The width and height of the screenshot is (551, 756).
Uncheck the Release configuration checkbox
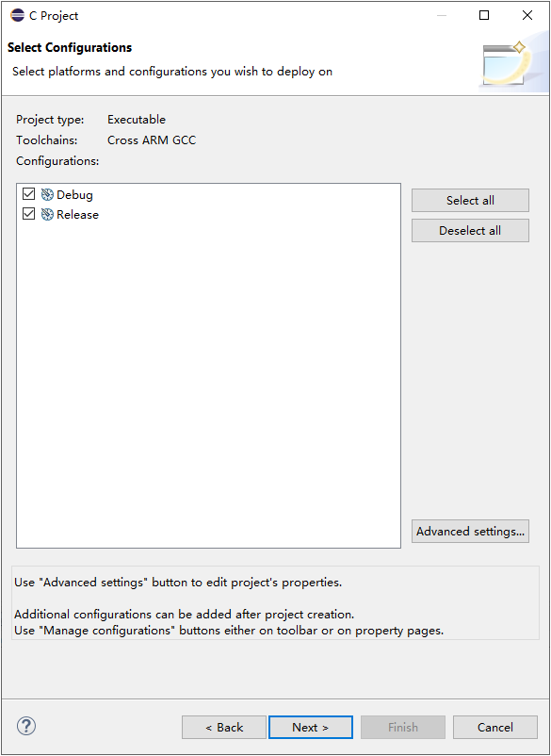click(x=29, y=214)
